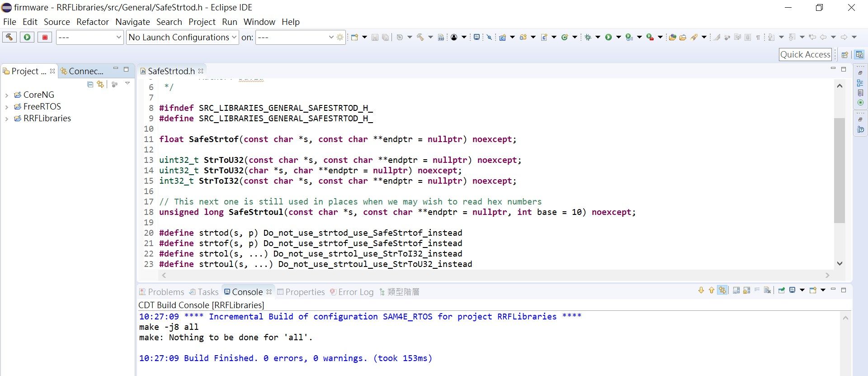Open the New wizard icon in toolbar
Viewport: 868px width, 376px height.
(354, 37)
